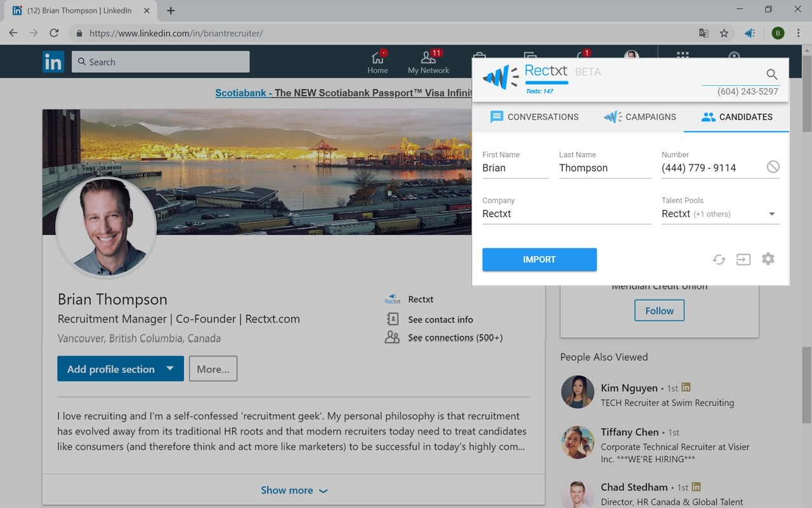Click the block number icon next to phone

(773, 167)
